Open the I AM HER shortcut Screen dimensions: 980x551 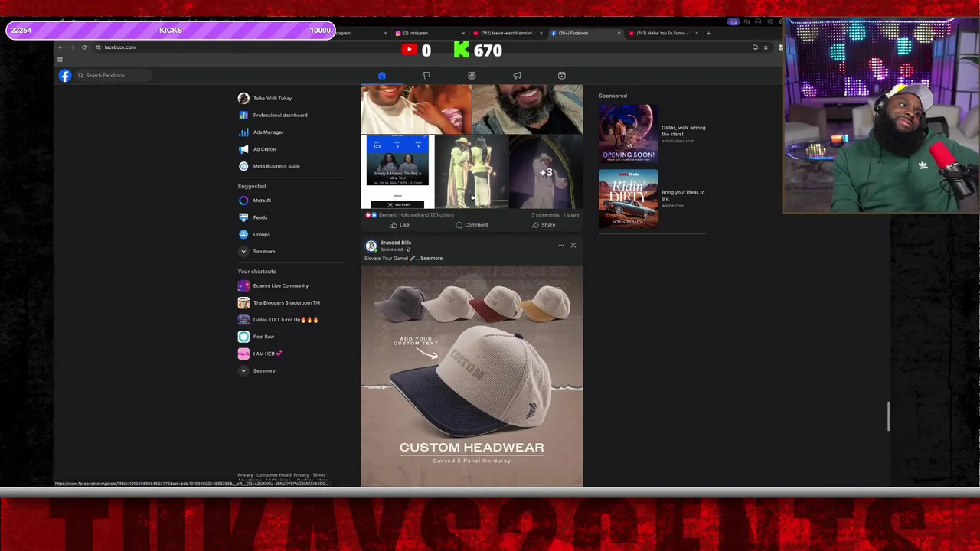267,354
